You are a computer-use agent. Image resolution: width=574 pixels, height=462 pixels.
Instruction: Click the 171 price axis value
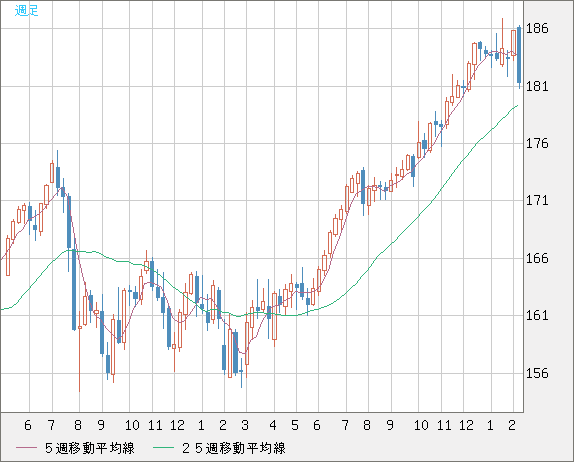pos(537,201)
